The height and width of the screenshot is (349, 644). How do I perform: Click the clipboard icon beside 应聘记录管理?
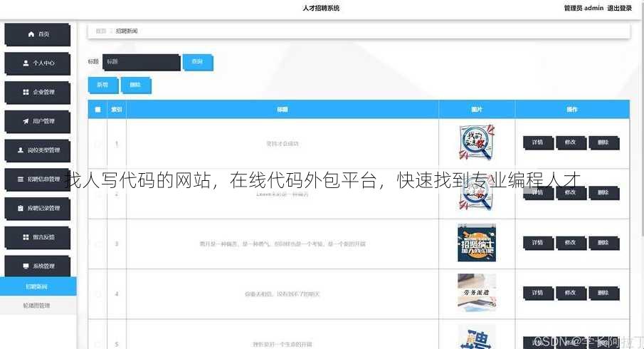[x=21, y=208]
